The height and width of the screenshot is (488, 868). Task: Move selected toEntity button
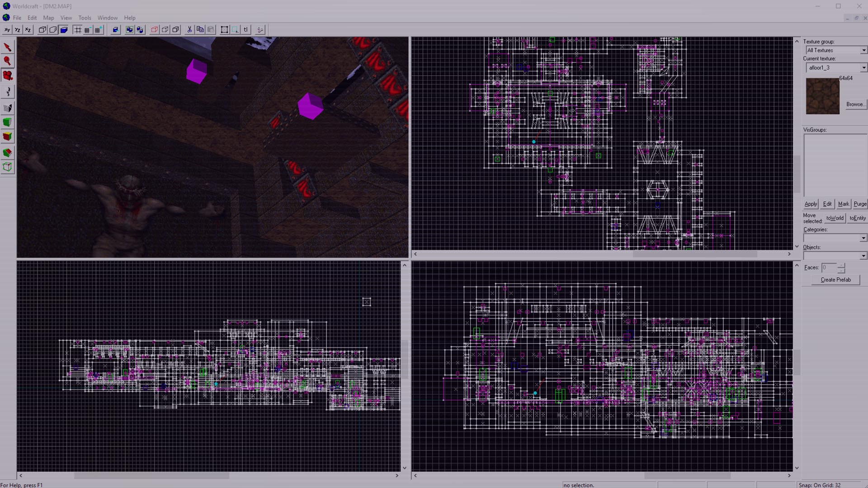(x=858, y=218)
